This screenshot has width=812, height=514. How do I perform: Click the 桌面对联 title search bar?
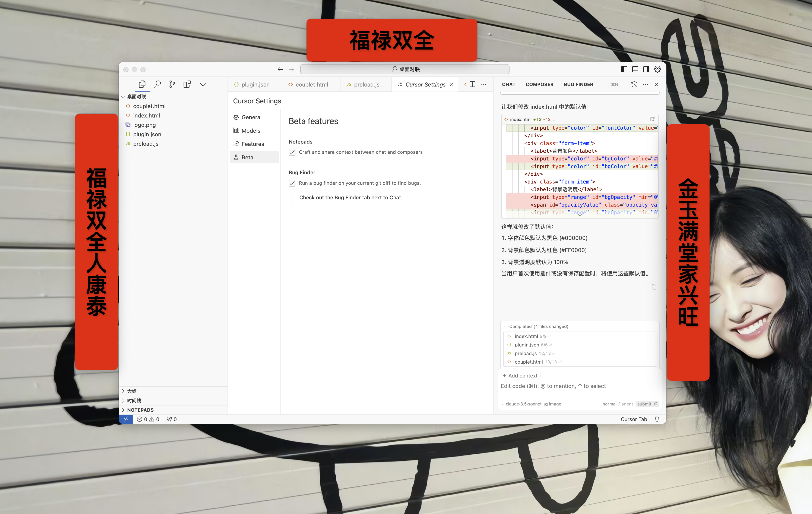[405, 69]
